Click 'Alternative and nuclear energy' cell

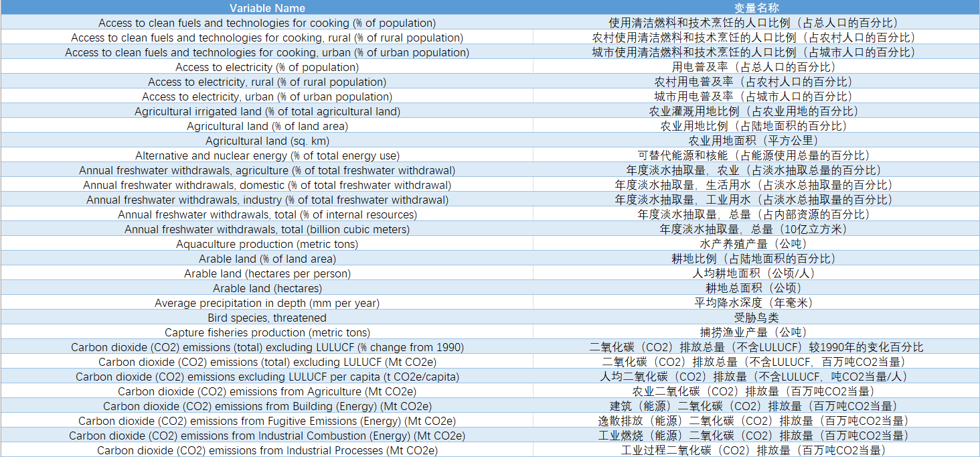click(x=267, y=155)
